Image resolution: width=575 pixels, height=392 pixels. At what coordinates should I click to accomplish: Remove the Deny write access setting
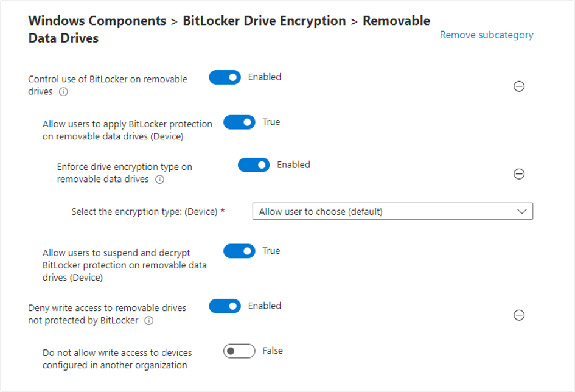tap(519, 315)
